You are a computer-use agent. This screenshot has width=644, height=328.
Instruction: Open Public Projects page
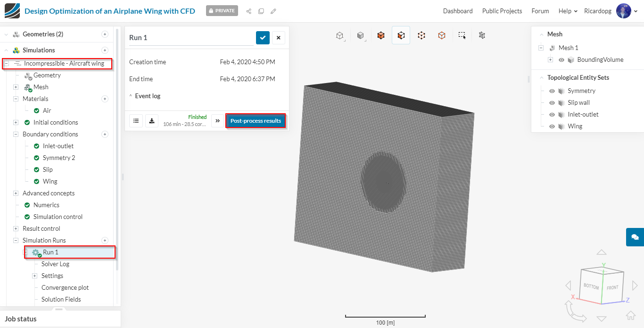pyautogui.click(x=502, y=11)
